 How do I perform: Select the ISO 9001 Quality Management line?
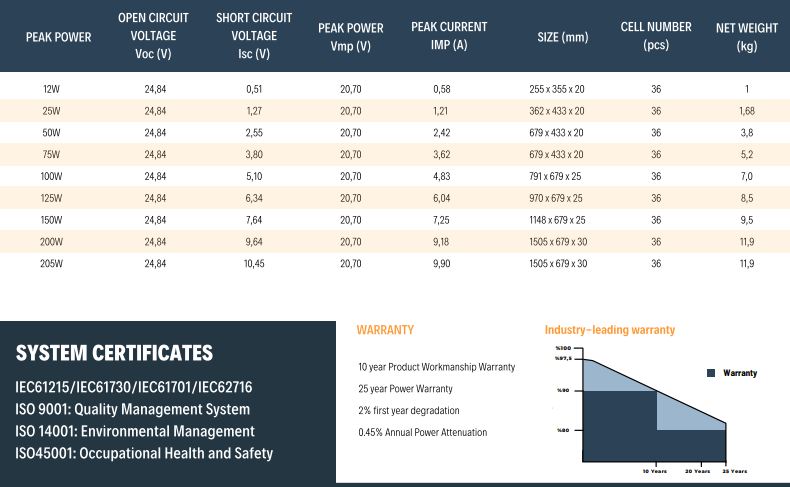(x=132, y=409)
